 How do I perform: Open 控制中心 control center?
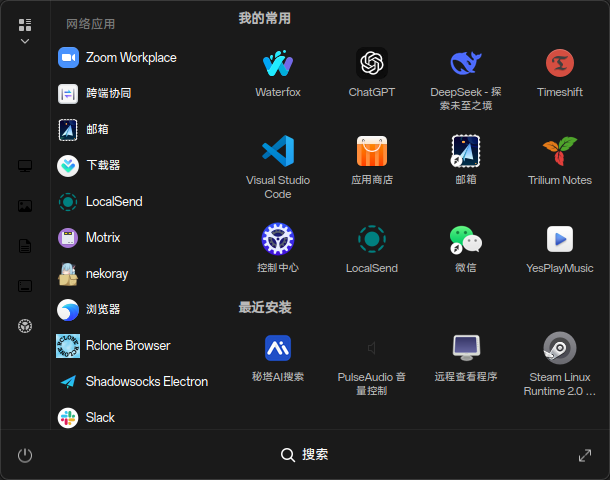(x=278, y=249)
